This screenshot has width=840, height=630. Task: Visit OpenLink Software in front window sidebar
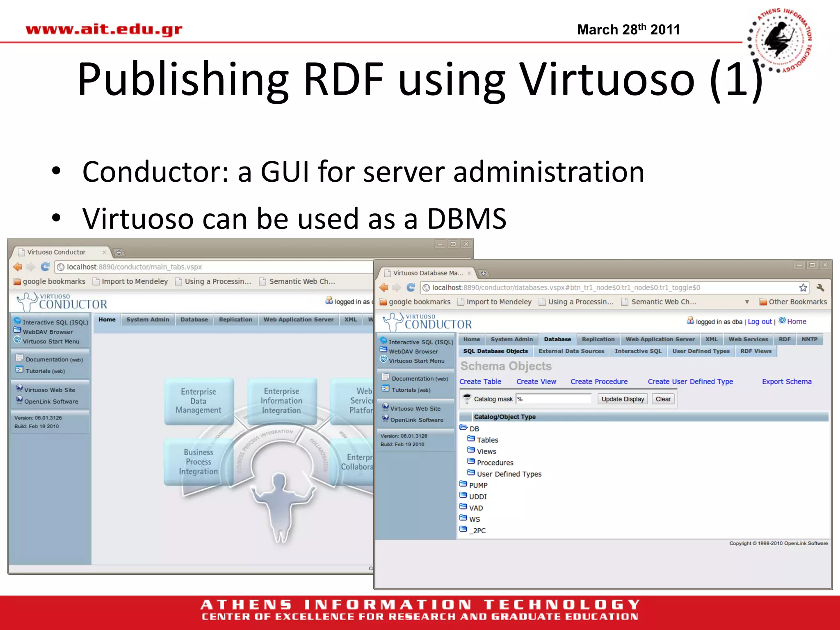click(x=417, y=420)
